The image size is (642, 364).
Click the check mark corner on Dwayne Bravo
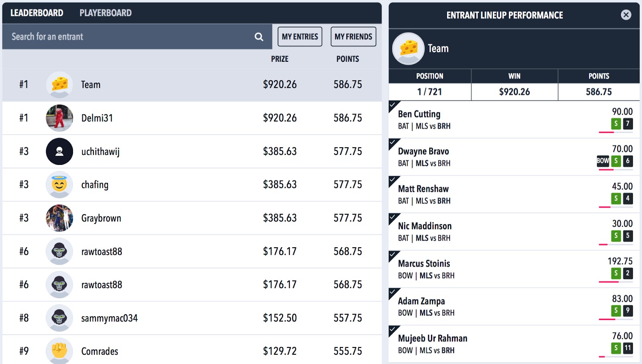click(x=393, y=142)
